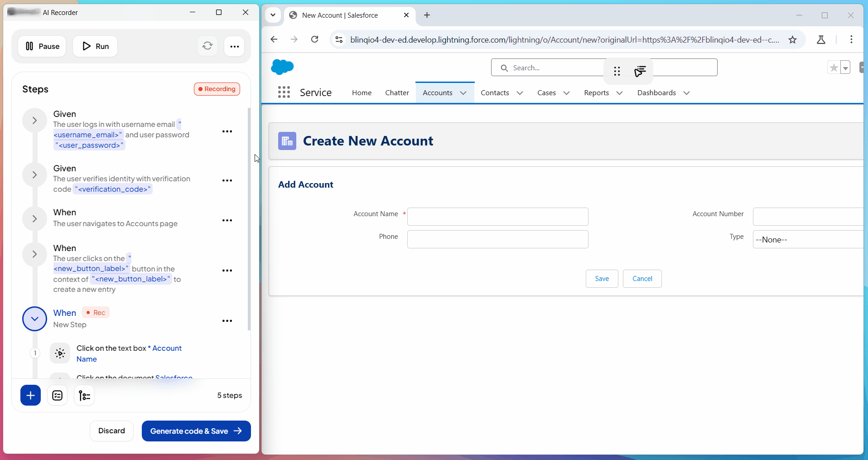Select the Dashboards tab

656,92
